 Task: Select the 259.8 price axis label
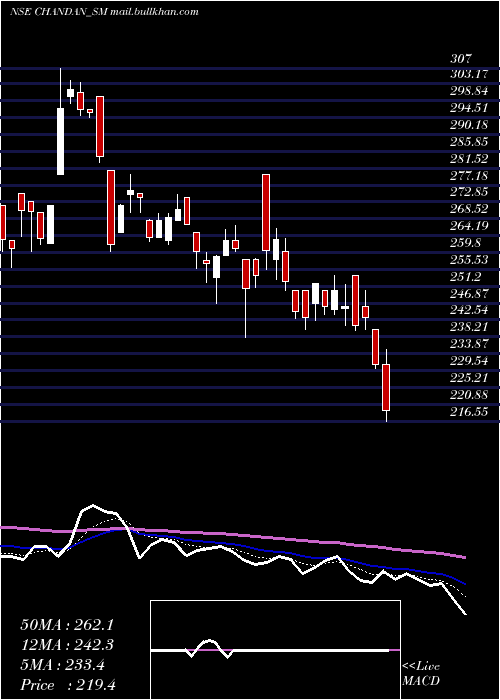click(465, 242)
